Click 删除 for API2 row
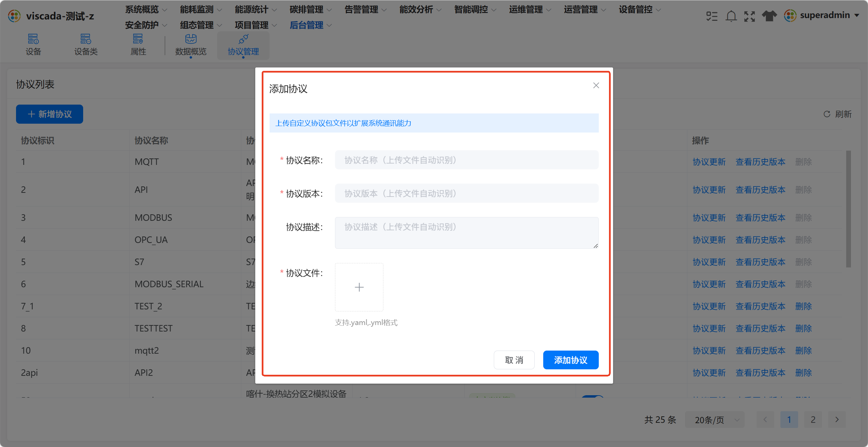Viewport: 868px width, 447px height. 804,373
